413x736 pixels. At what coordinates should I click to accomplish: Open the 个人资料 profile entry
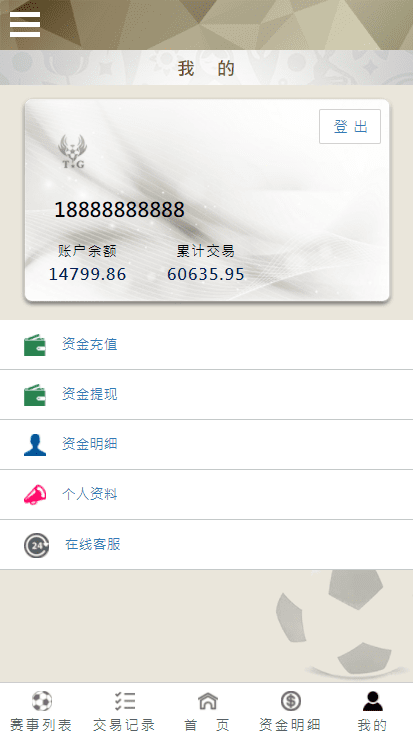pos(206,495)
